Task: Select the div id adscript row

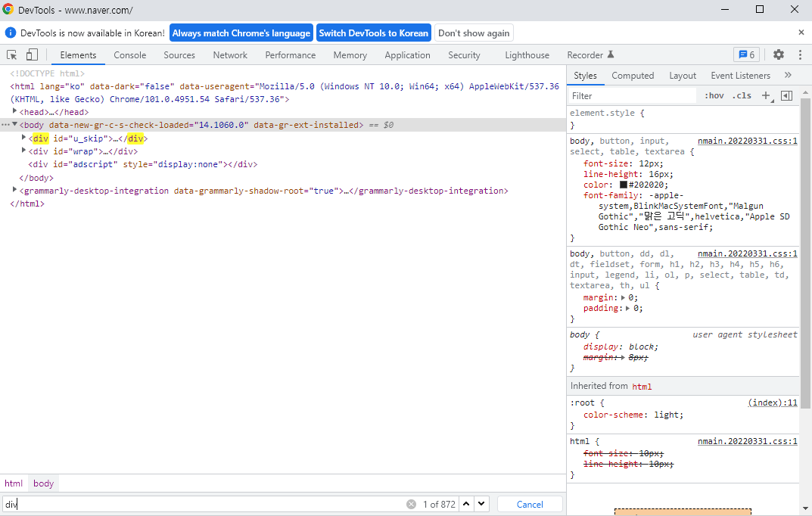Action: 143,164
